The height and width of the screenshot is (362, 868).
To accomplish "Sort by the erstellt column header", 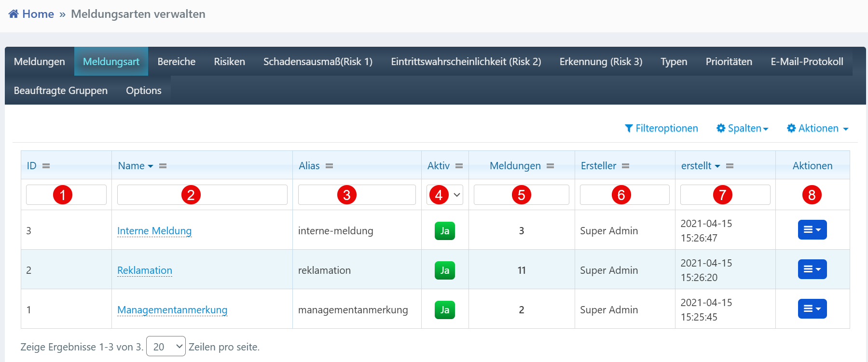I will (696, 166).
